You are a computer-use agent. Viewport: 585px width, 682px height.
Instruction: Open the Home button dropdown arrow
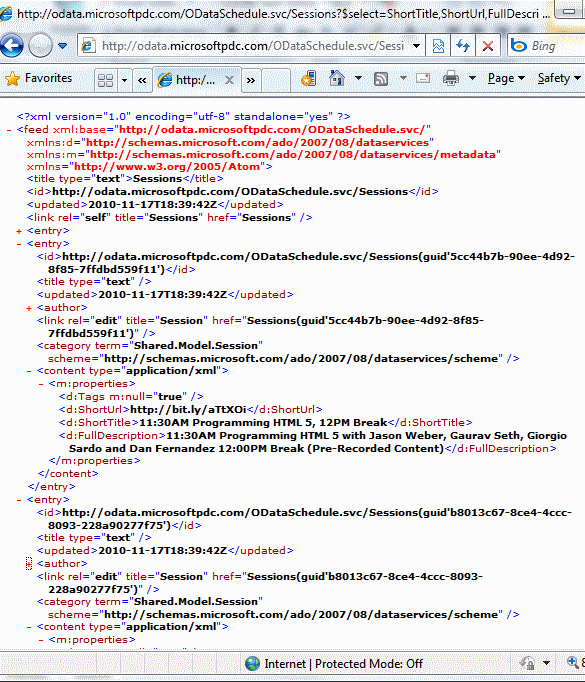point(358,78)
